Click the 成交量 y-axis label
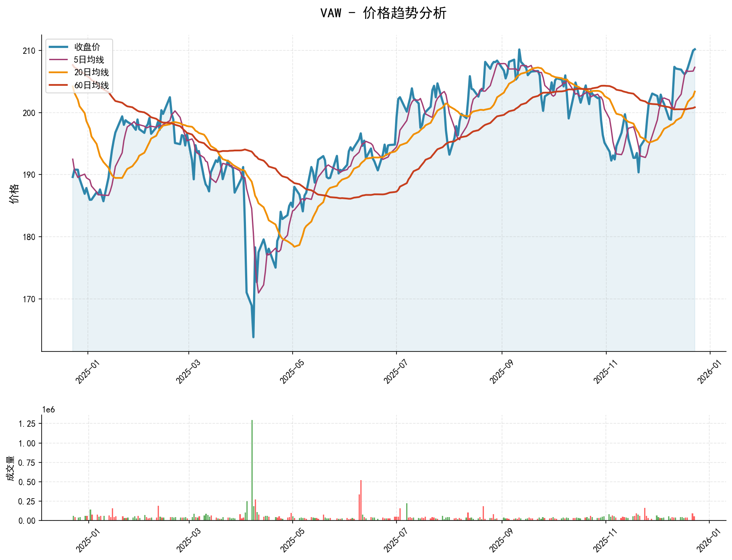732x560 pixels. [x=11, y=468]
